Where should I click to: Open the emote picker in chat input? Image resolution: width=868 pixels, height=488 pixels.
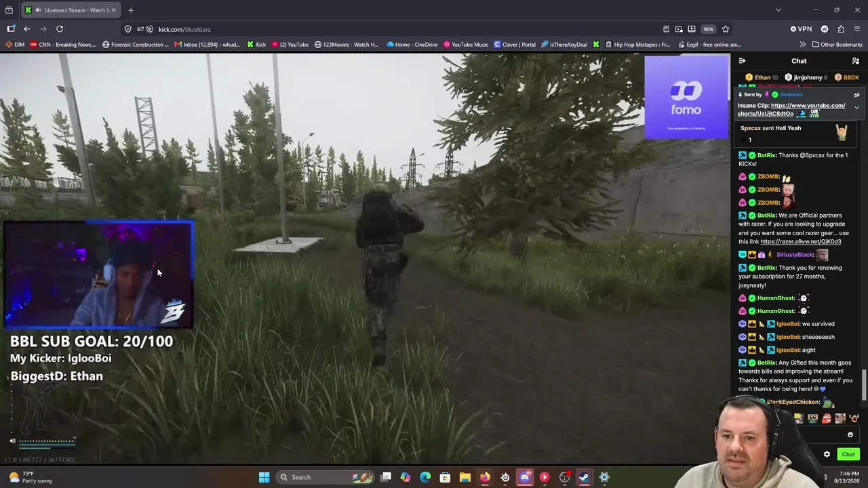coord(850,435)
